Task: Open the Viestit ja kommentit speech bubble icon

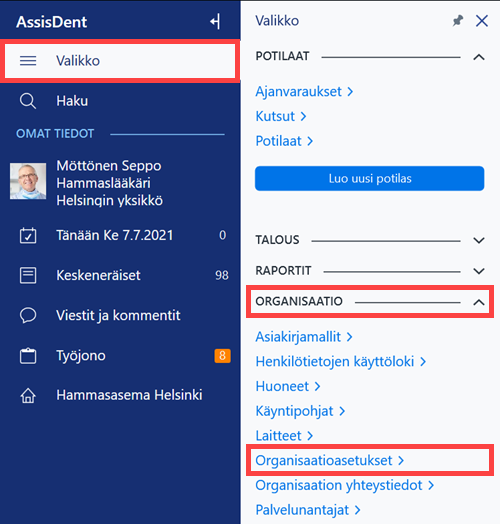Action: point(28,315)
